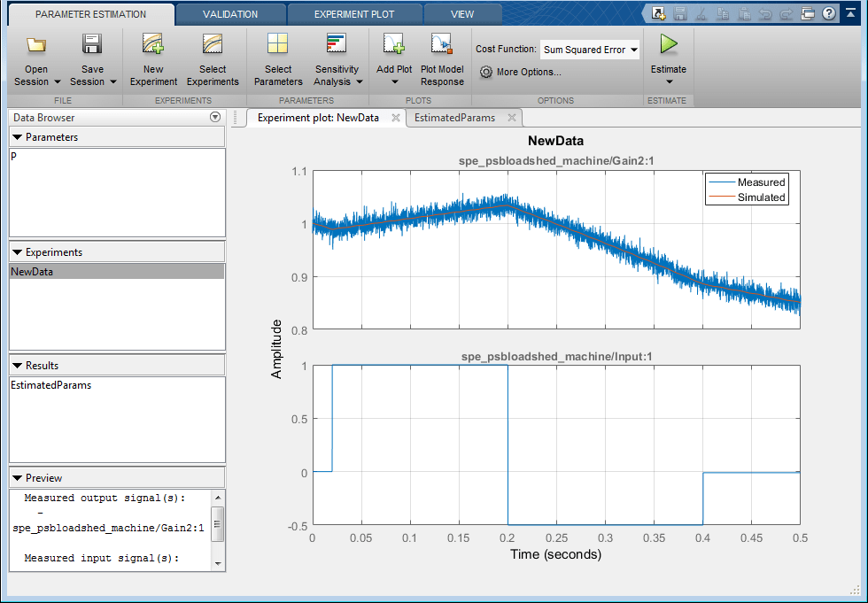868x603 pixels.
Task: Open the Select Experiments tool
Action: click(x=213, y=46)
